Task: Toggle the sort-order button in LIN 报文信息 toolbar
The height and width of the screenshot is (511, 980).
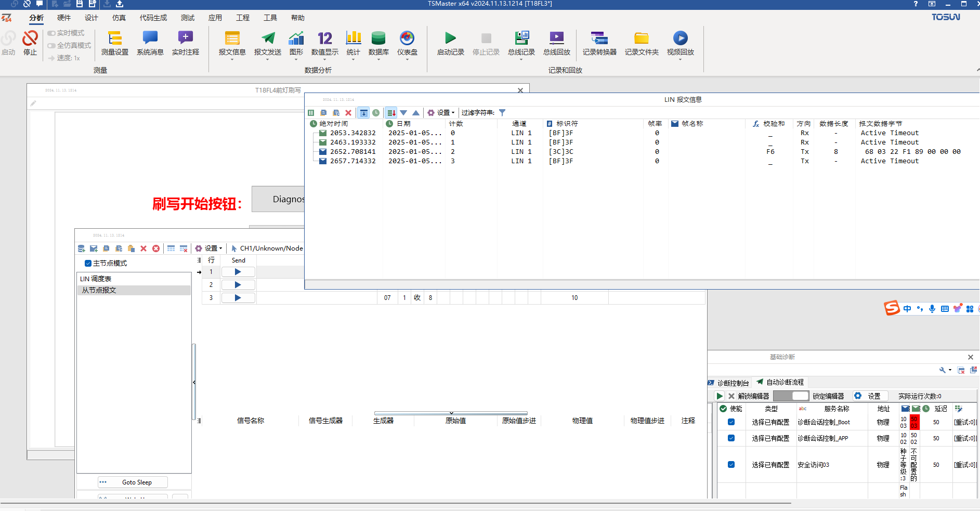Action: 391,113
